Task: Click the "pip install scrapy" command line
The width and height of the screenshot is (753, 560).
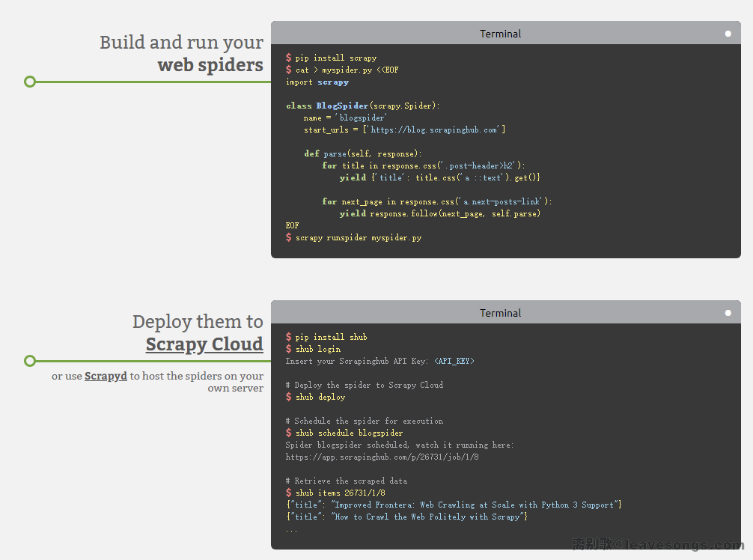Action: pyautogui.click(x=335, y=58)
